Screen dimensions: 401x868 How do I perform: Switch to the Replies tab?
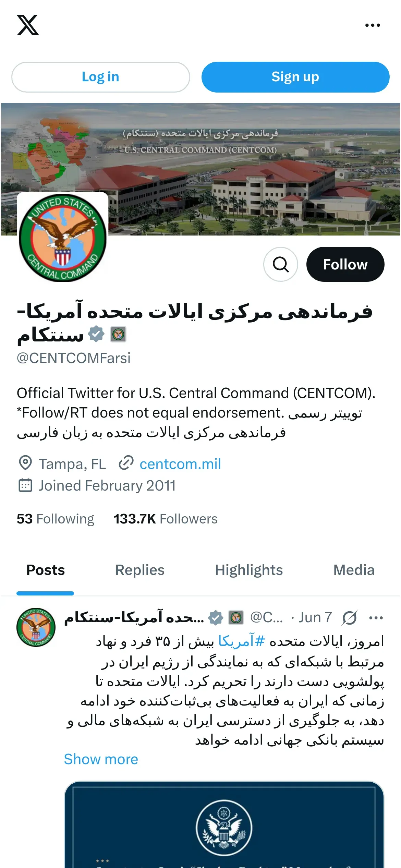140,570
